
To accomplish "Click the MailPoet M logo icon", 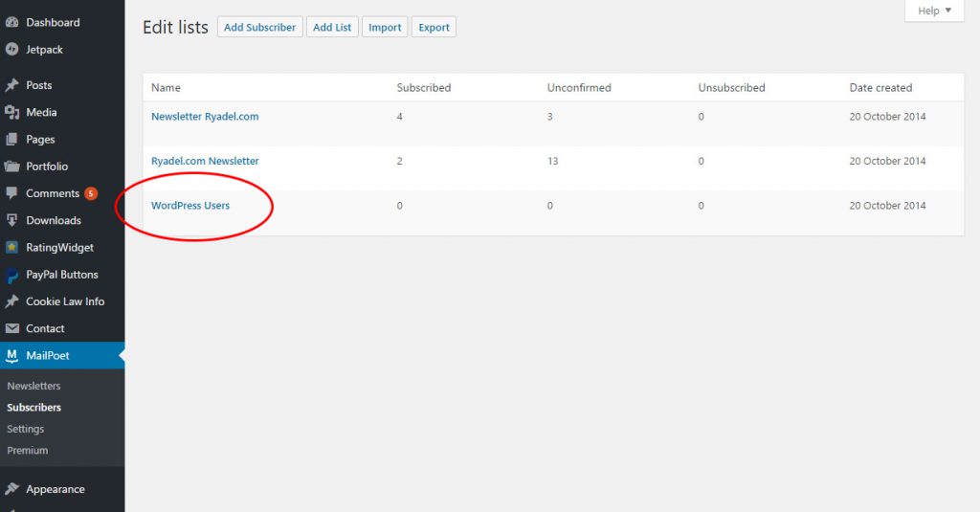I will (x=11, y=356).
